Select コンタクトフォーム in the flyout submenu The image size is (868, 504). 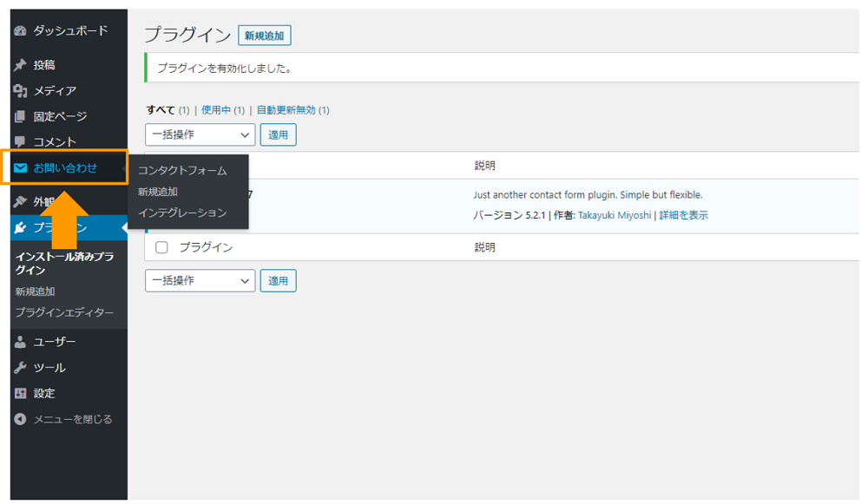(181, 171)
